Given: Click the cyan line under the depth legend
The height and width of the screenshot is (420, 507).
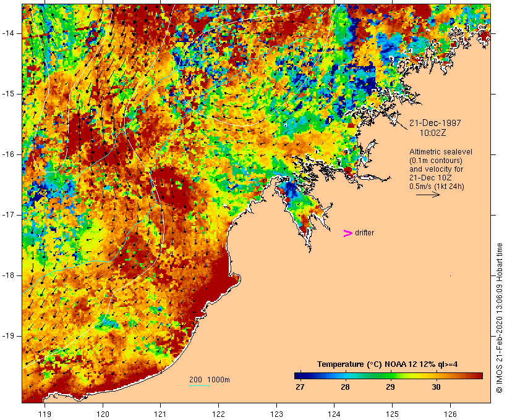Looking at the screenshot, I should pos(200,385).
